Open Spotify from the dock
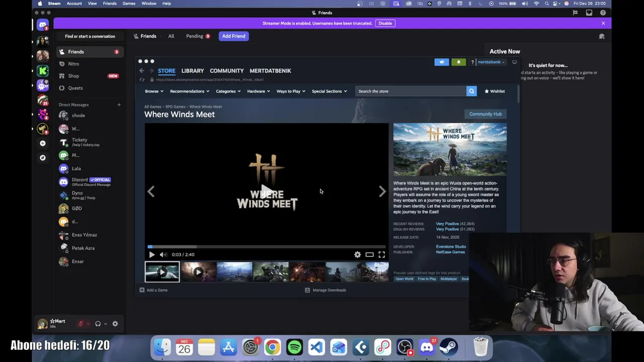644x362 pixels. point(294,347)
